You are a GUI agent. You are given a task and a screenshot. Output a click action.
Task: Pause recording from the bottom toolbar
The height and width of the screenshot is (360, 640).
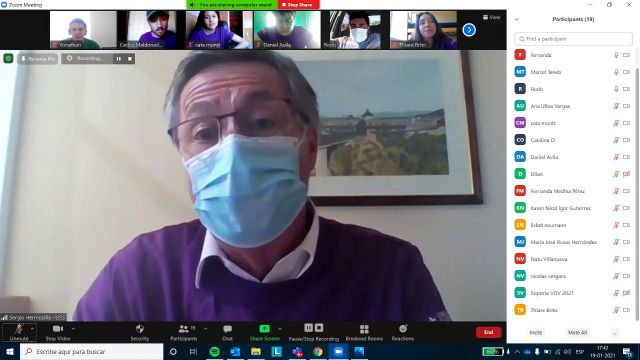[x=309, y=328]
